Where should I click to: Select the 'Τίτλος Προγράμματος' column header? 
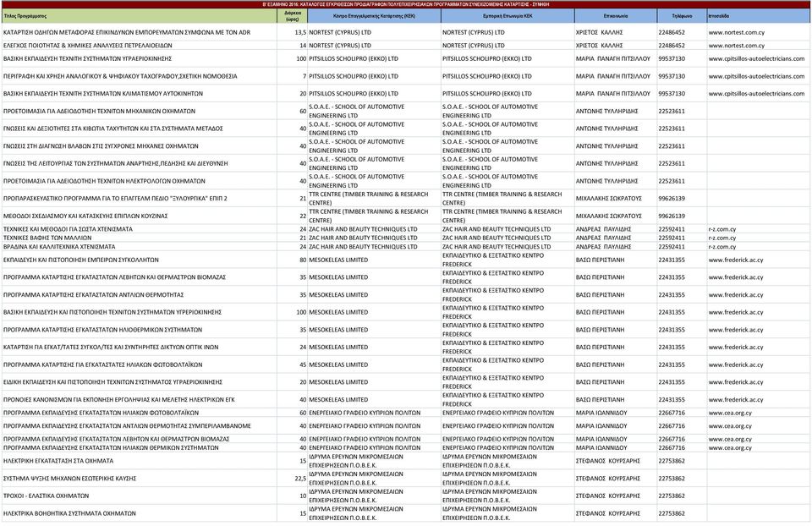pyautogui.click(x=139, y=16)
